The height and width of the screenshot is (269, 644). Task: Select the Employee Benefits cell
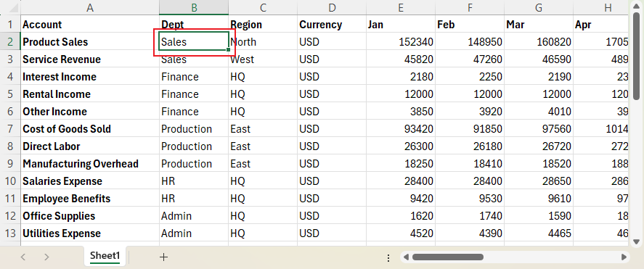click(90, 199)
